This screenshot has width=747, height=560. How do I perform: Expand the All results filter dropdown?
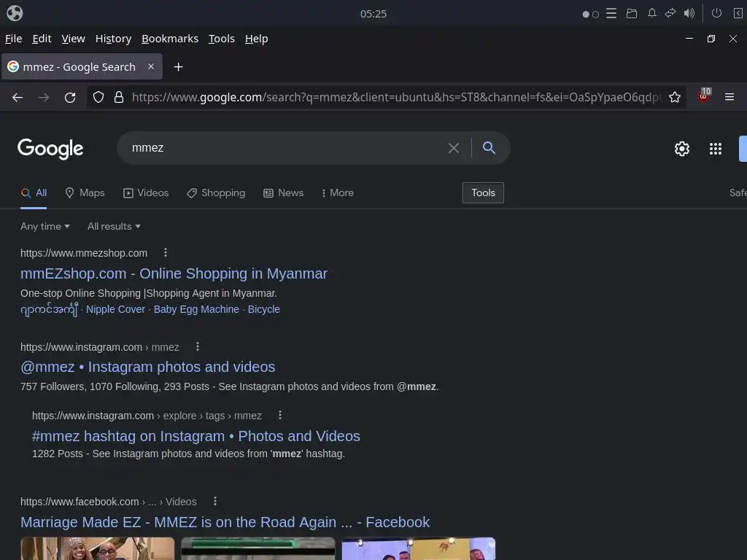coord(114,227)
